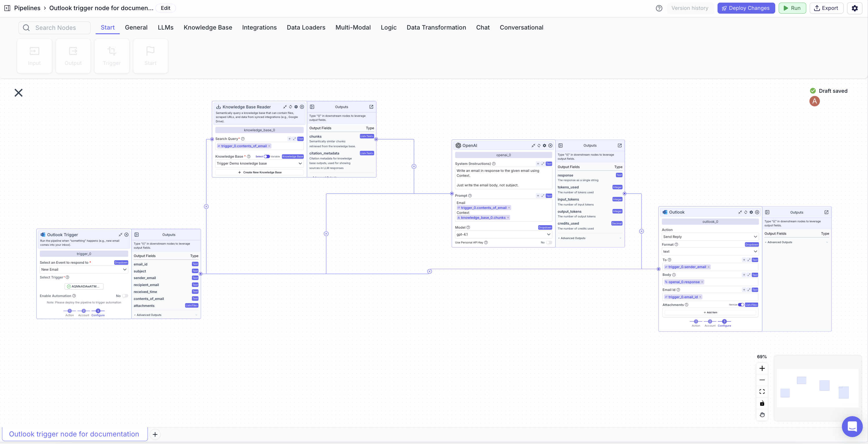Click Create New Knowledge Base button
The image size is (868, 444).
pos(259,172)
